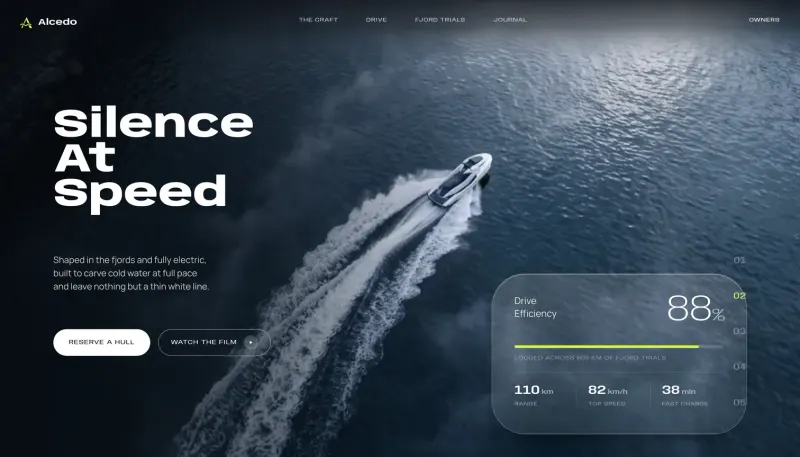Click the Watch the Film button

coord(214,342)
